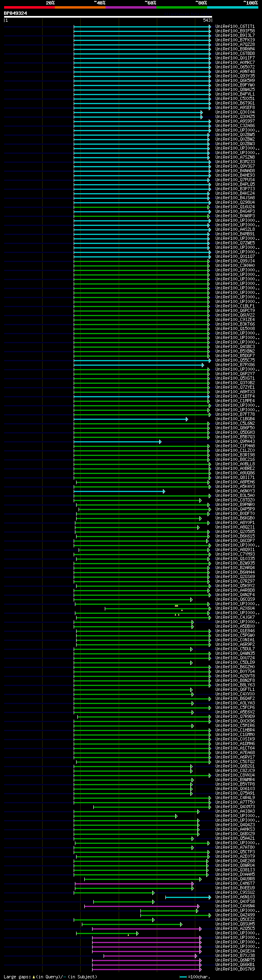Image resolution: width=262 pixels, height=980 pixels.
Task: Select label UniRef100_O65072
Action: tap(235, 67)
